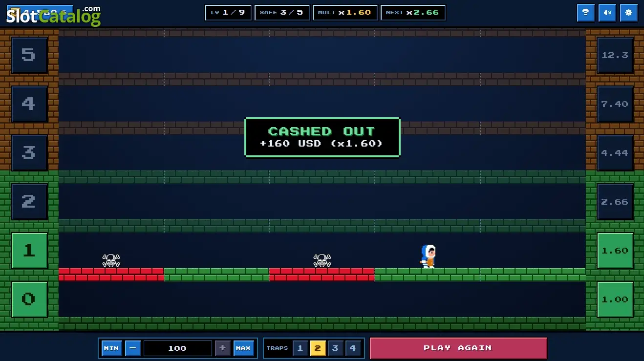The width and height of the screenshot is (644, 361).
Task: Select 3 traps option
Action: tap(335, 348)
